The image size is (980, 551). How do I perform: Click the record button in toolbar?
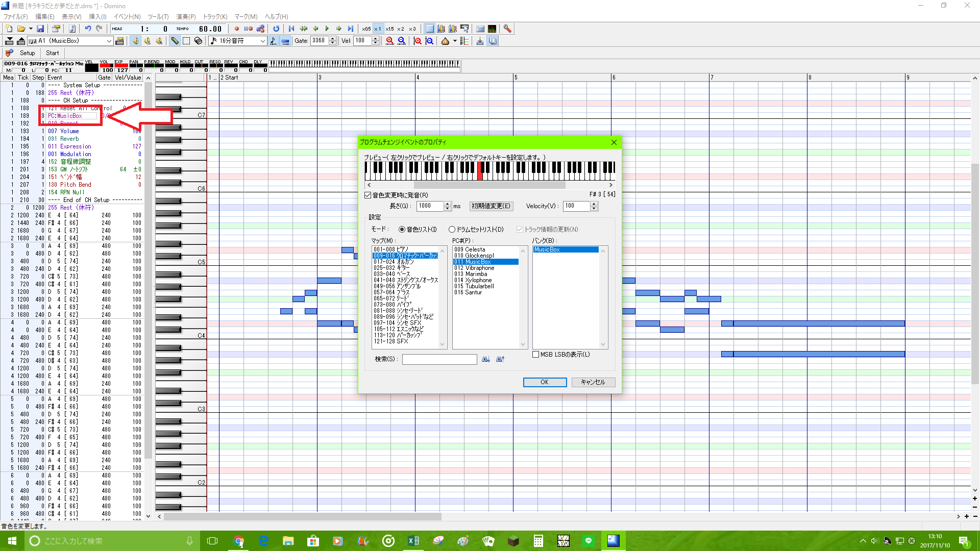[x=236, y=29]
